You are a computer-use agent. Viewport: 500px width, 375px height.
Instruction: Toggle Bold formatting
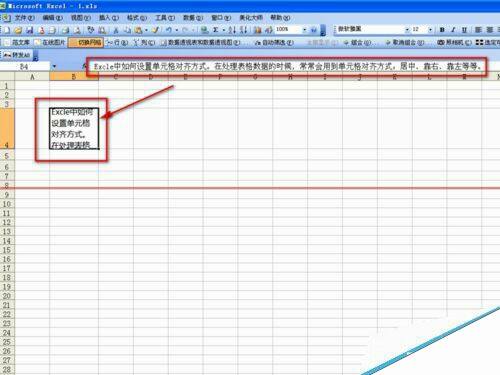click(x=442, y=30)
